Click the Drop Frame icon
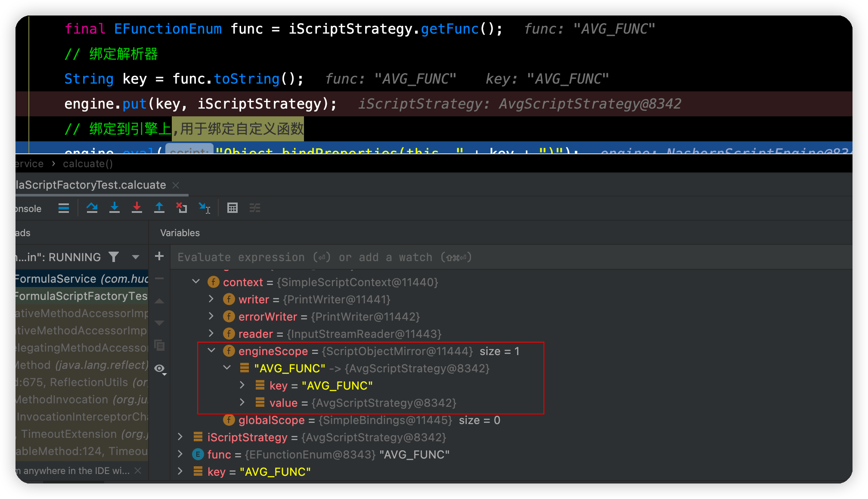Screen dimensions: 868x499 pyautogui.click(x=182, y=208)
